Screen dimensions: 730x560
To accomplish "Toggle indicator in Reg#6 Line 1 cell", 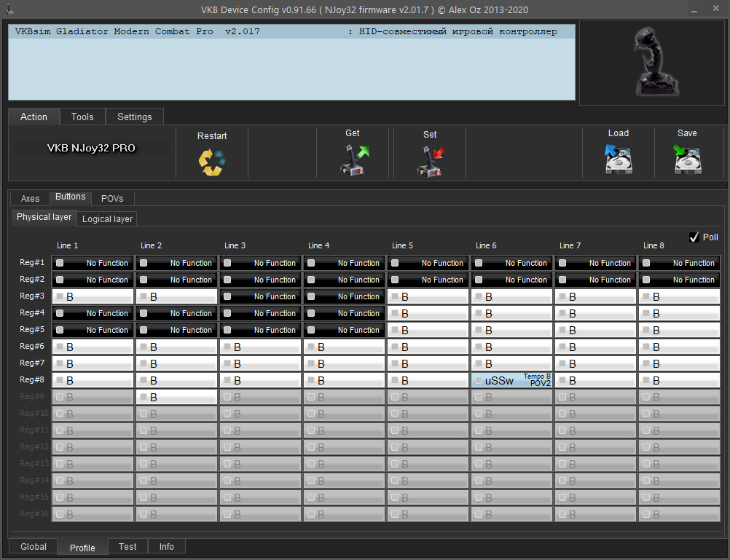I will 60,347.
